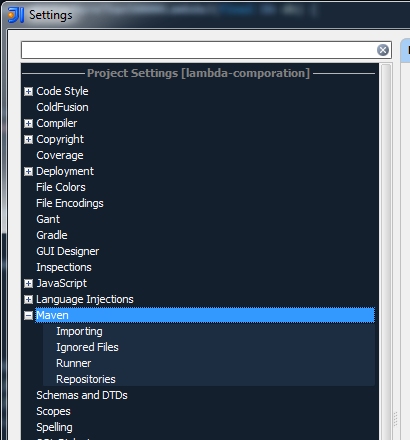
Task: Open Schemas and DTDs settings
Action: (82, 395)
